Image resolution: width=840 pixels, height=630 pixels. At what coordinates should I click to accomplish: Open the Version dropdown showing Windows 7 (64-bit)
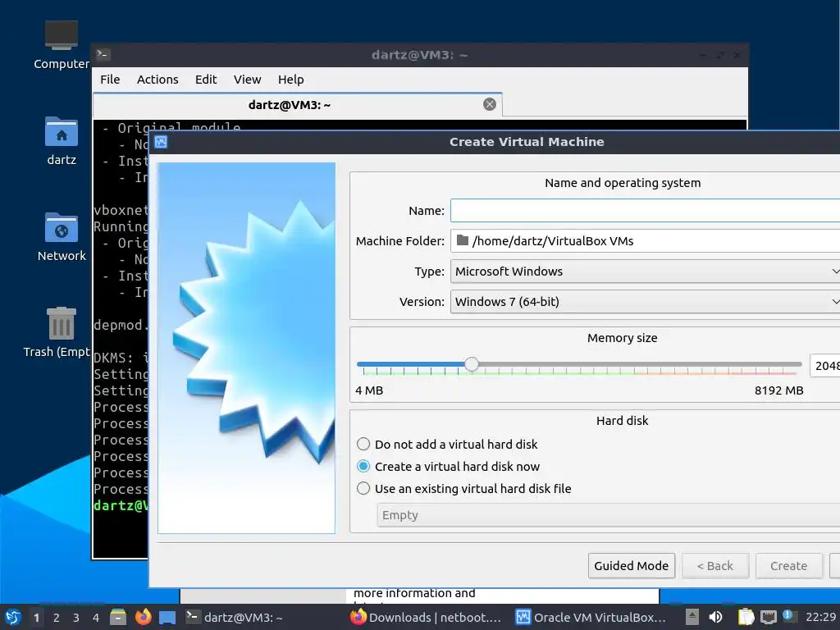tap(645, 302)
